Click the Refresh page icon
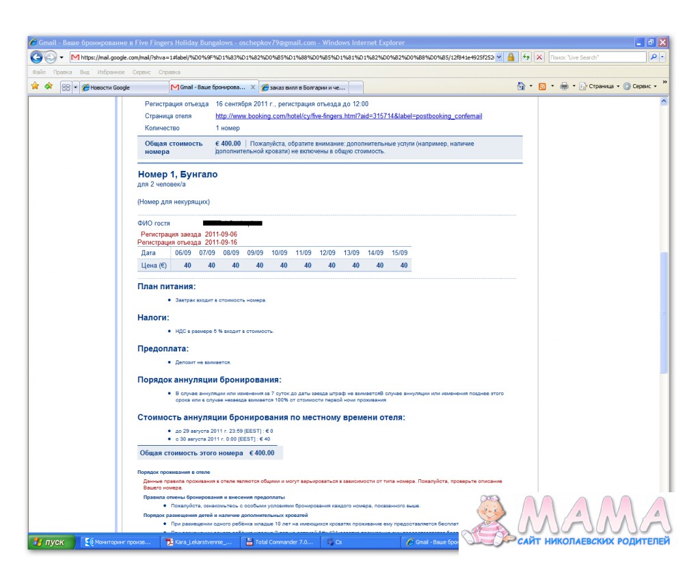 pyautogui.click(x=526, y=57)
